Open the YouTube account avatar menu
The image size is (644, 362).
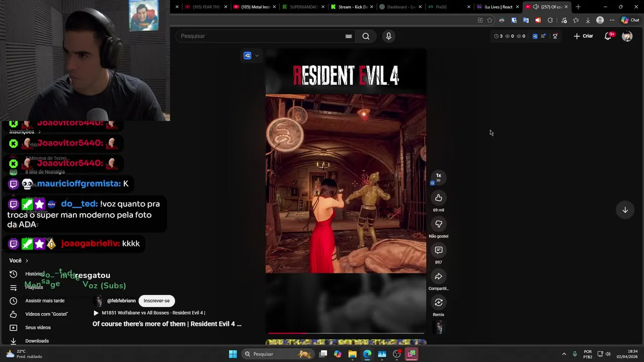(627, 36)
